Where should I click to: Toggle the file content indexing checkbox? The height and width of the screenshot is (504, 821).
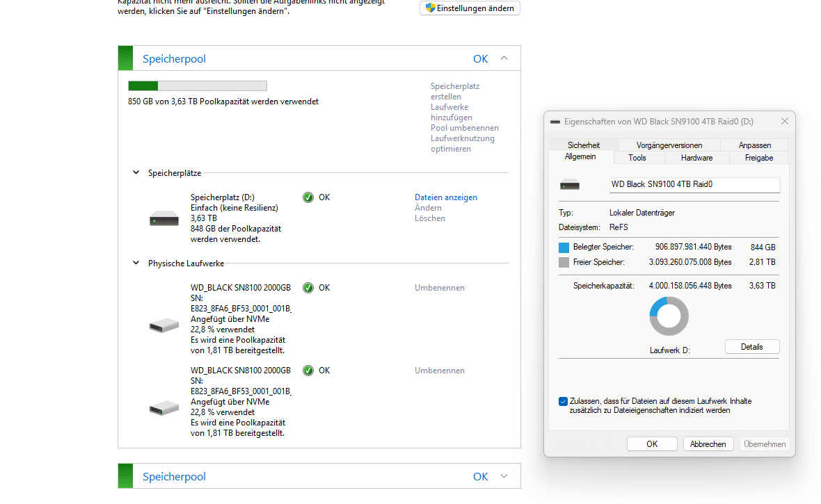(563, 401)
